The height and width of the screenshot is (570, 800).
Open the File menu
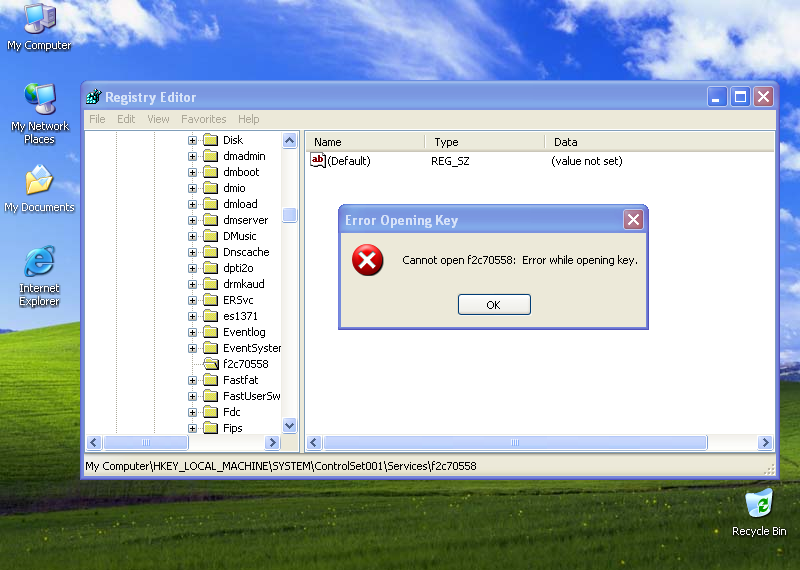tap(97, 119)
